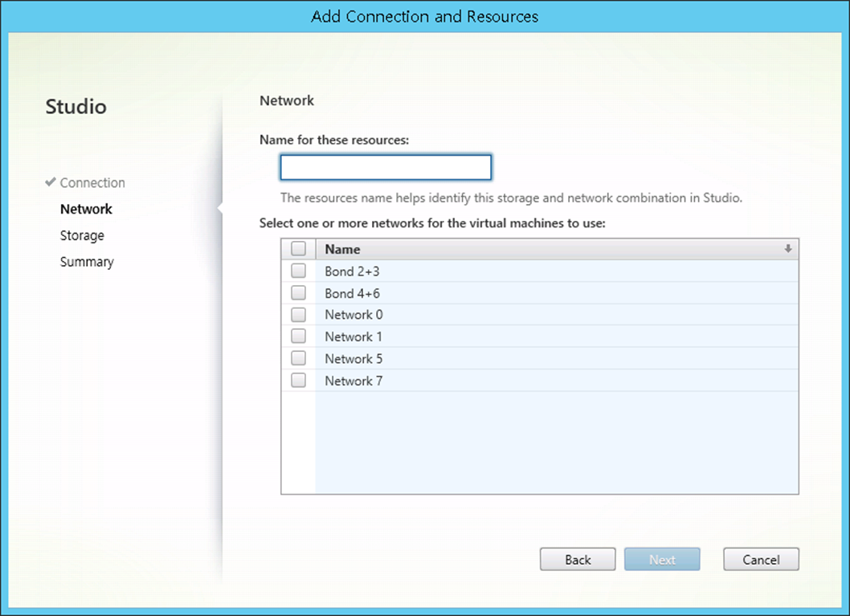Select the Bond 4+6 row text
This screenshot has height=616, width=850.
coord(353,294)
